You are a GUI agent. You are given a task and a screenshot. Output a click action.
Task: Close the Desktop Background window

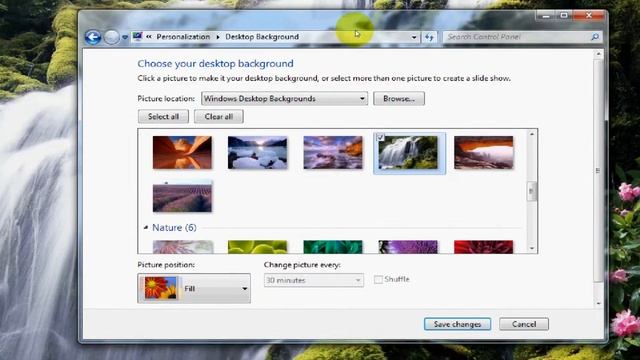589,16
